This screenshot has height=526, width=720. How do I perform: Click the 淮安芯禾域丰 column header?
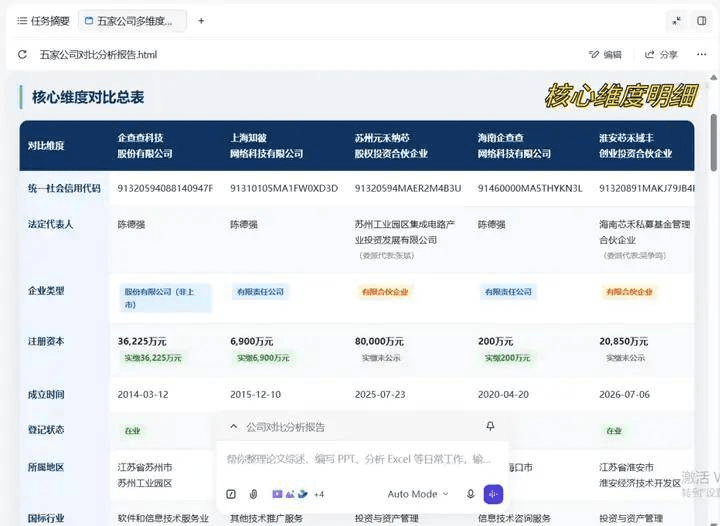tap(636, 145)
